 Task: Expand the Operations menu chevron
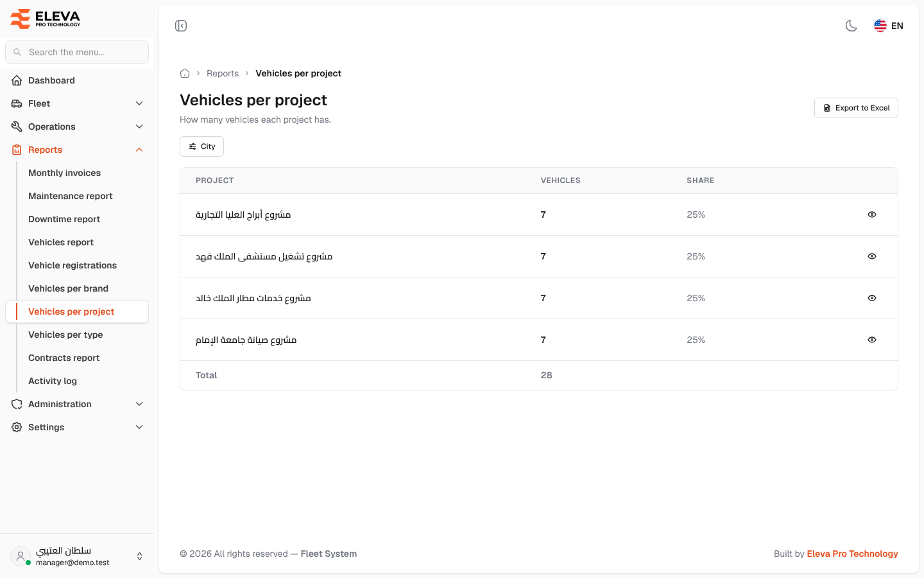[139, 127]
